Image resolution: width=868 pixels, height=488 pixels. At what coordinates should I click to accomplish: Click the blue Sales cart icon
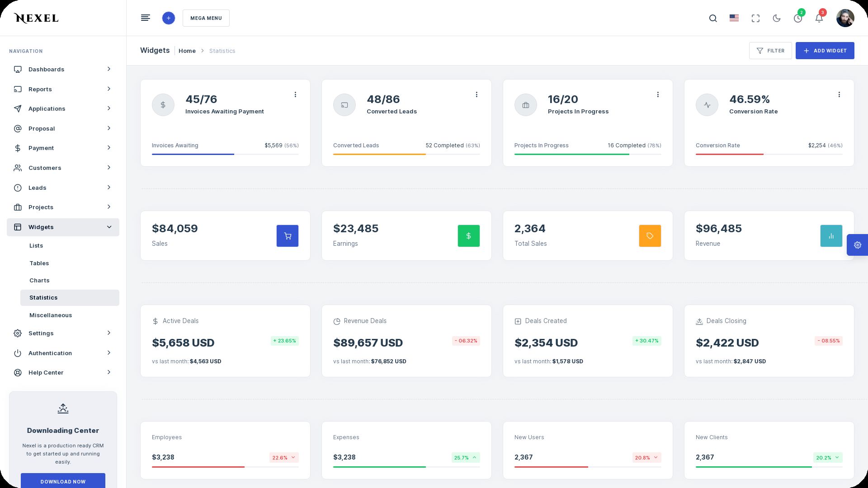pyautogui.click(x=288, y=236)
